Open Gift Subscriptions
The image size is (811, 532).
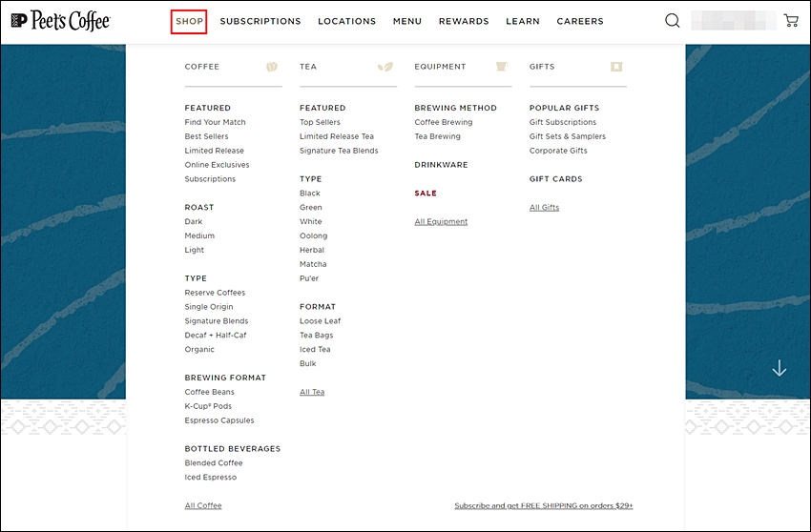coord(563,122)
